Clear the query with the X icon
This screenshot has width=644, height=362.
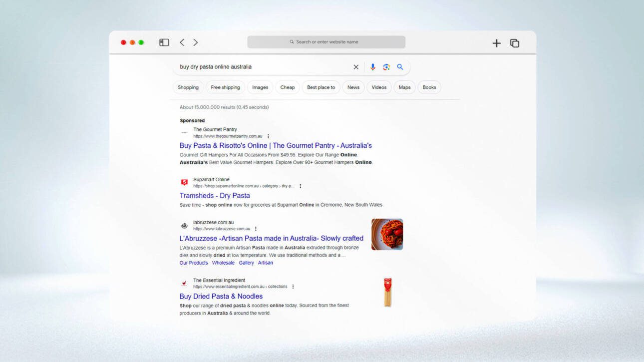pos(356,66)
